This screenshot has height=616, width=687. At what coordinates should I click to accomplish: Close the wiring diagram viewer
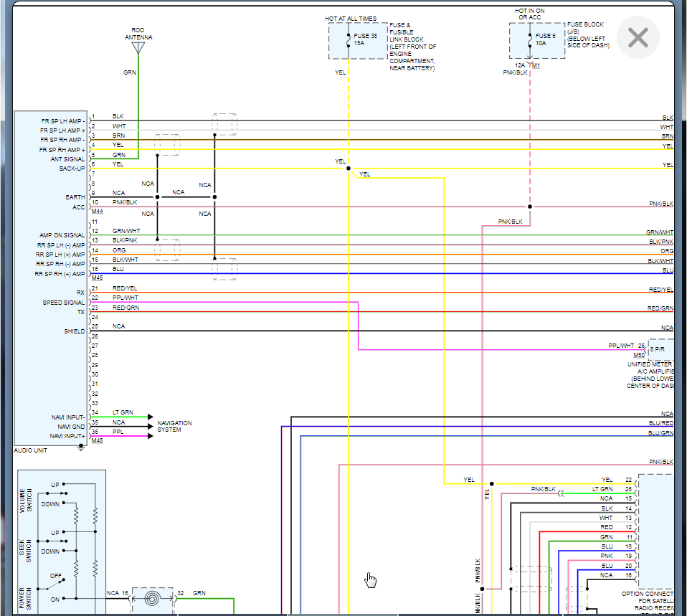click(x=638, y=37)
